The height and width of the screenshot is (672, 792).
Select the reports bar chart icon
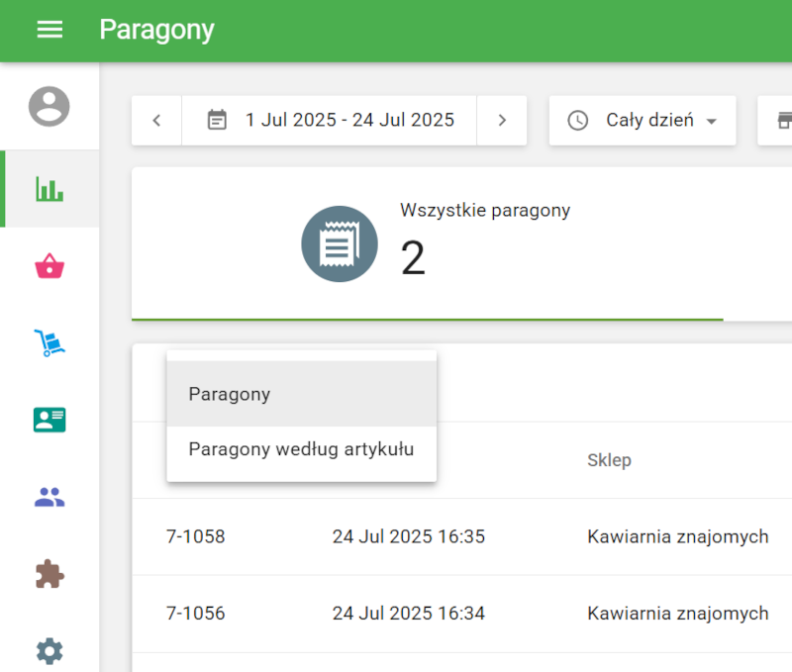tap(49, 188)
